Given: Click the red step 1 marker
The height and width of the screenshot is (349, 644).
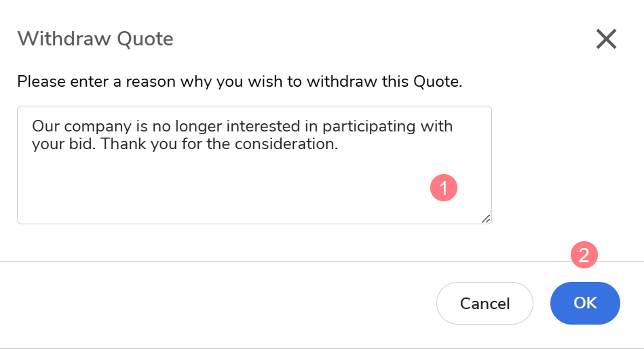Looking at the screenshot, I should coord(444,188).
